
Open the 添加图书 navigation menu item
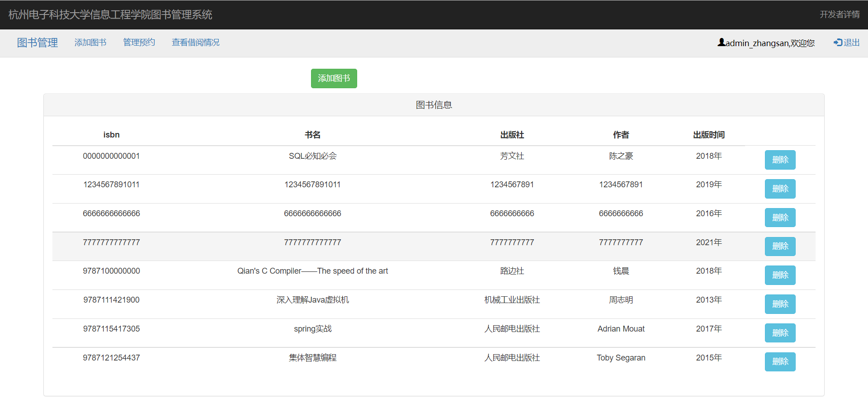90,43
